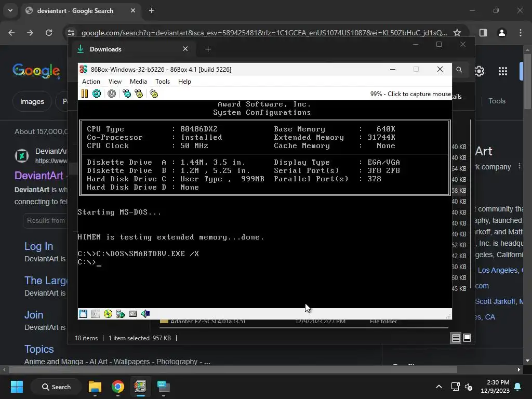The width and height of the screenshot is (532, 399).
Task: Reload the Google search page
Action: pos(49,33)
